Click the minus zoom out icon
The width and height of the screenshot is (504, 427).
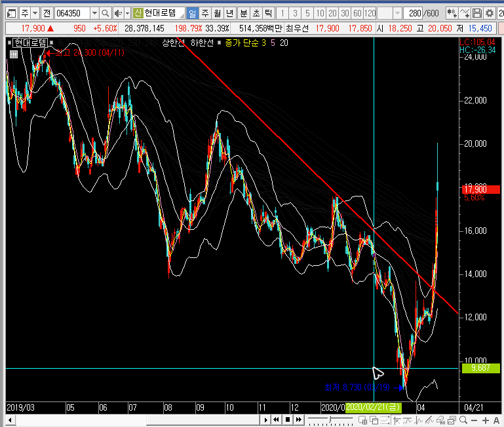point(474,420)
